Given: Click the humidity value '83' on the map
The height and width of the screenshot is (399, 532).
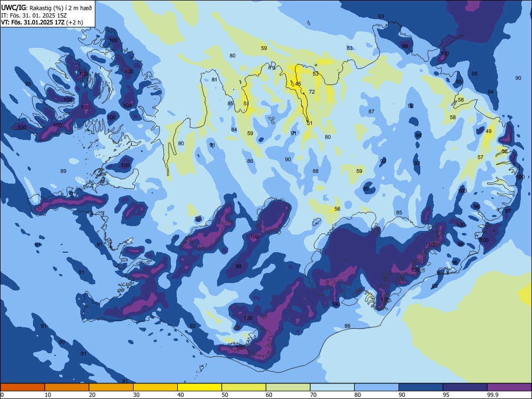Looking at the screenshot, I should pyautogui.click(x=350, y=48).
